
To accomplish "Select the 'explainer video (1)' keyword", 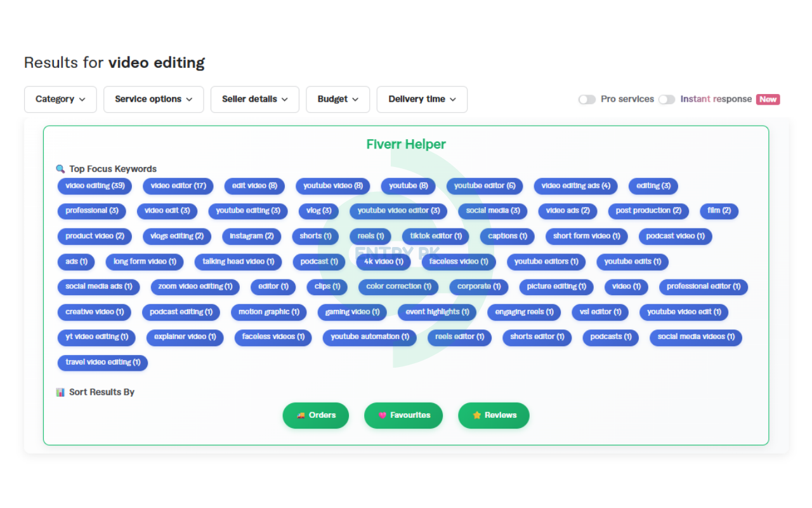I will tap(185, 337).
